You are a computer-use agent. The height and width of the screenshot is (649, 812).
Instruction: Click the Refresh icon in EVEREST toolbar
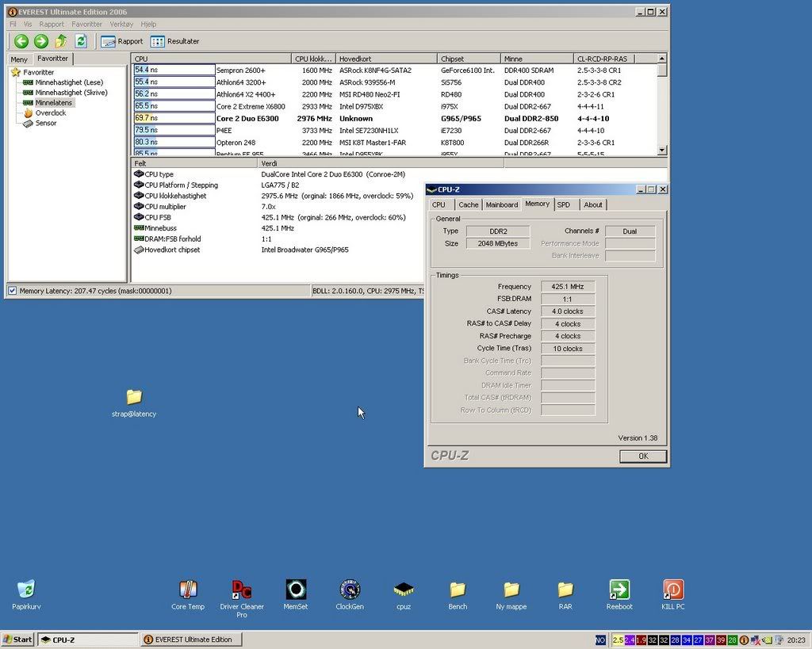pyautogui.click(x=80, y=41)
